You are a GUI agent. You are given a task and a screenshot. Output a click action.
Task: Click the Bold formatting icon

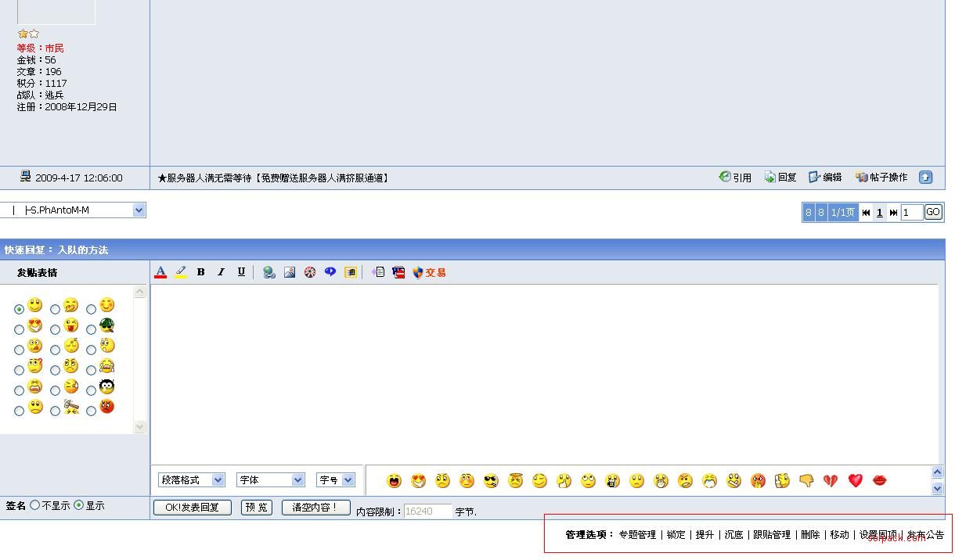coord(200,272)
